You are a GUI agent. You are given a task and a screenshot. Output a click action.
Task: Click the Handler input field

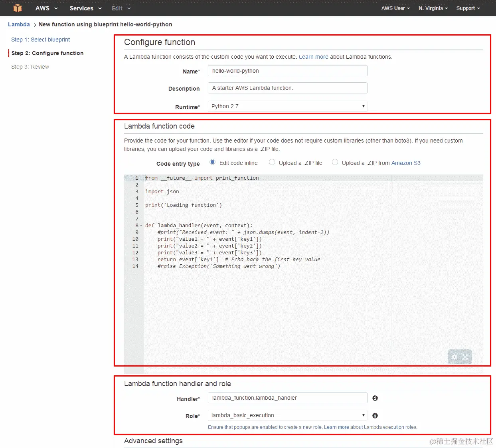(x=287, y=398)
